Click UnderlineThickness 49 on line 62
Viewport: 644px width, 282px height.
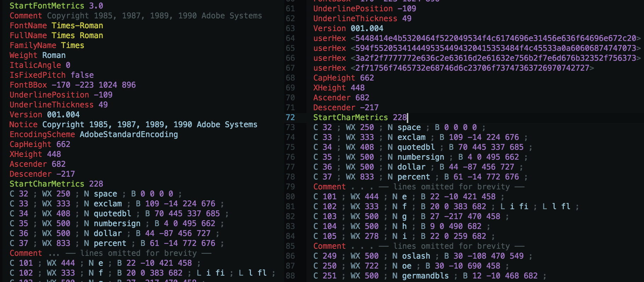362,18
